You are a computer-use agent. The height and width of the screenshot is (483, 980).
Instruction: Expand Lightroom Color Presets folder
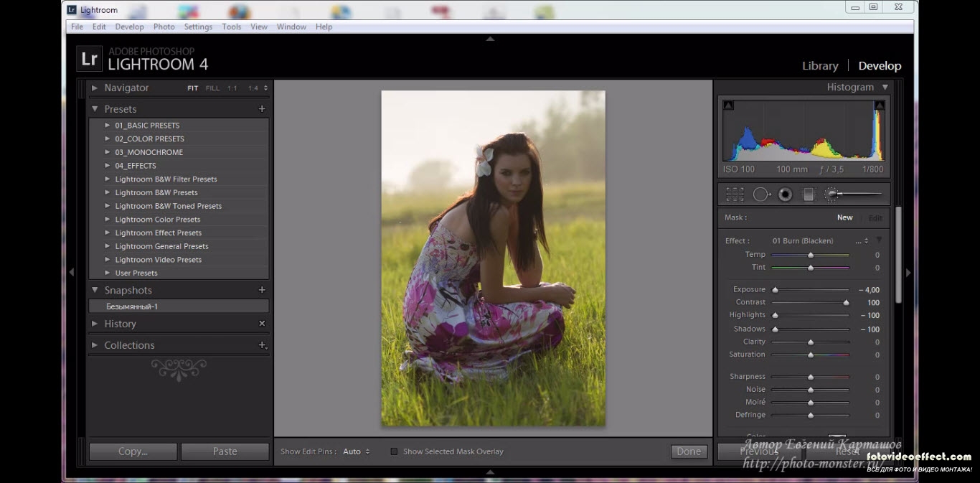click(x=108, y=219)
